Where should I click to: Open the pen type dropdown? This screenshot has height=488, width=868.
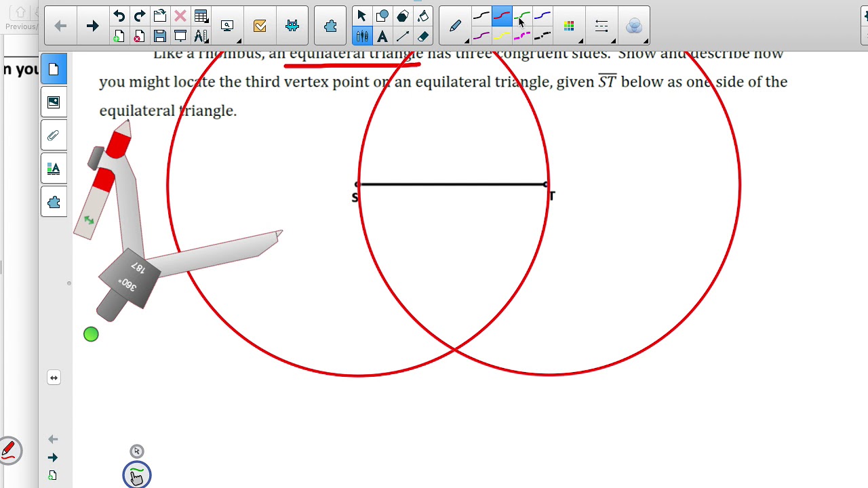click(456, 26)
